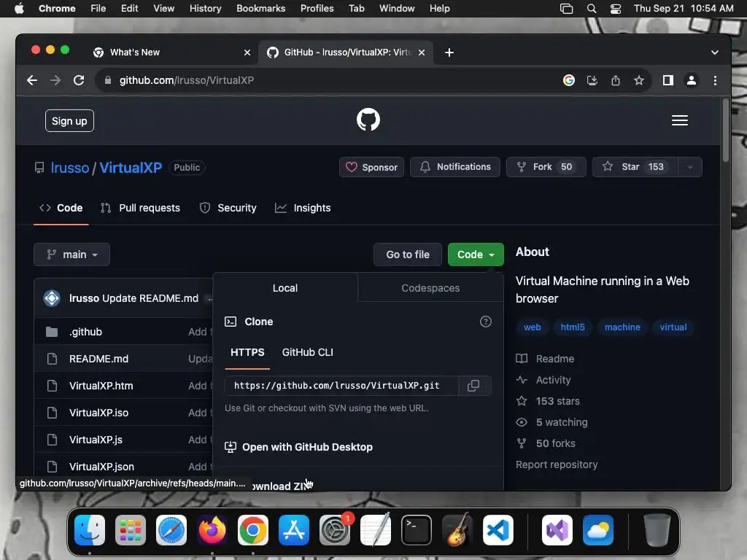Open a new tab with the plus button
This screenshot has width=747, height=560.
tap(449, 52)
